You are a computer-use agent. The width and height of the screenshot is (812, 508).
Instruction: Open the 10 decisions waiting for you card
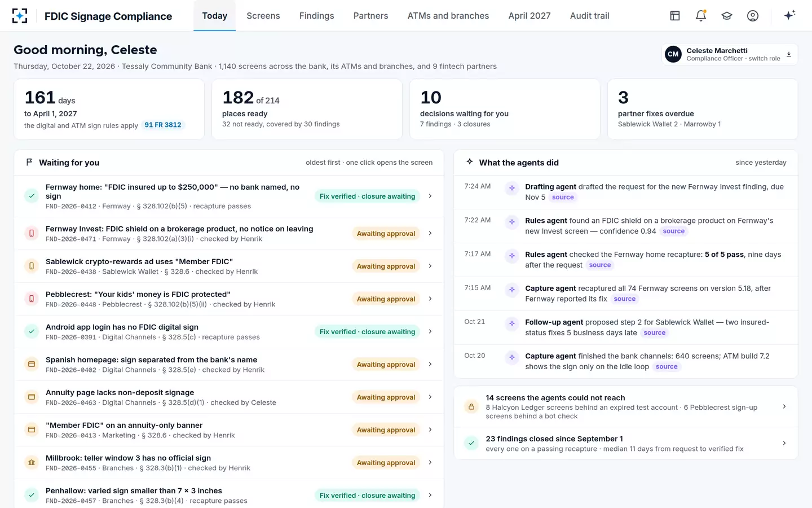pos(505,109)
